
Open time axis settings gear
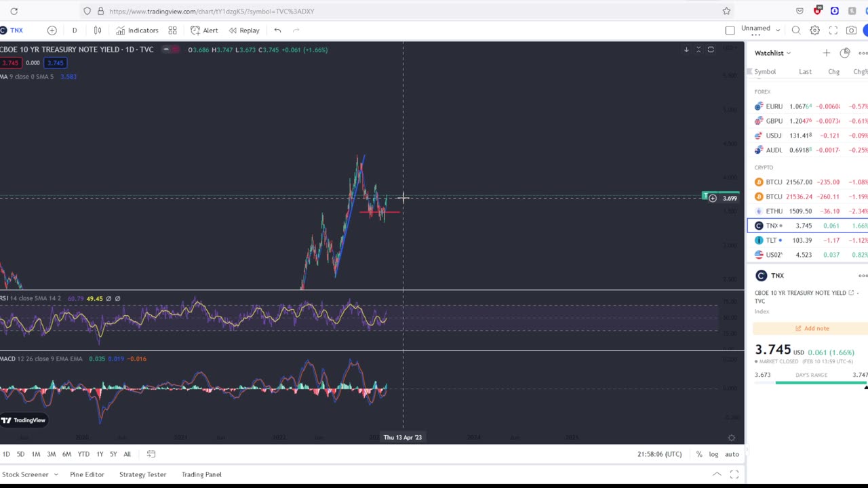tap(731, 438)
